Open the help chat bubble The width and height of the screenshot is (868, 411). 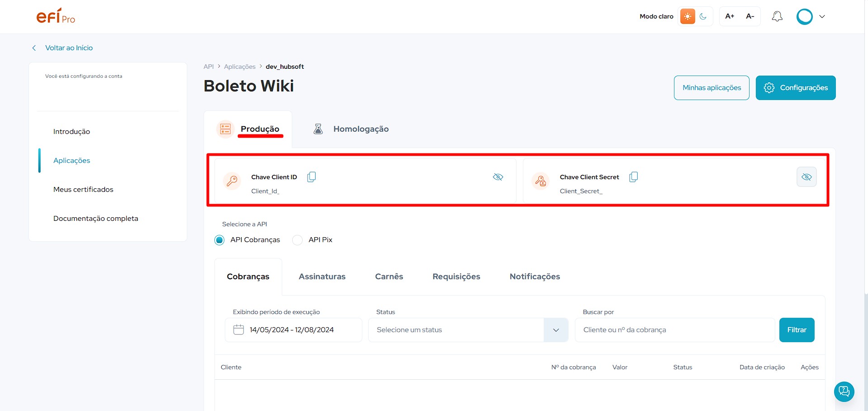pyautogui.click(x=844, y=392)
